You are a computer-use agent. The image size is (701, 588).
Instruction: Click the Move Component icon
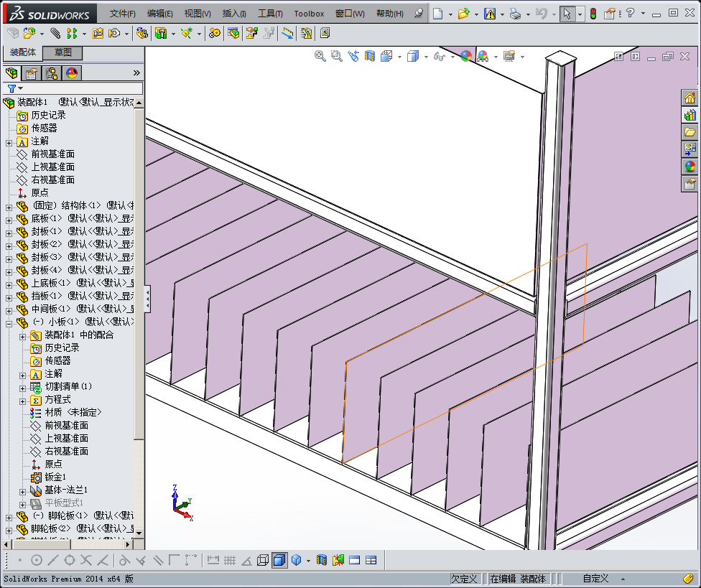tap(114, 33)
